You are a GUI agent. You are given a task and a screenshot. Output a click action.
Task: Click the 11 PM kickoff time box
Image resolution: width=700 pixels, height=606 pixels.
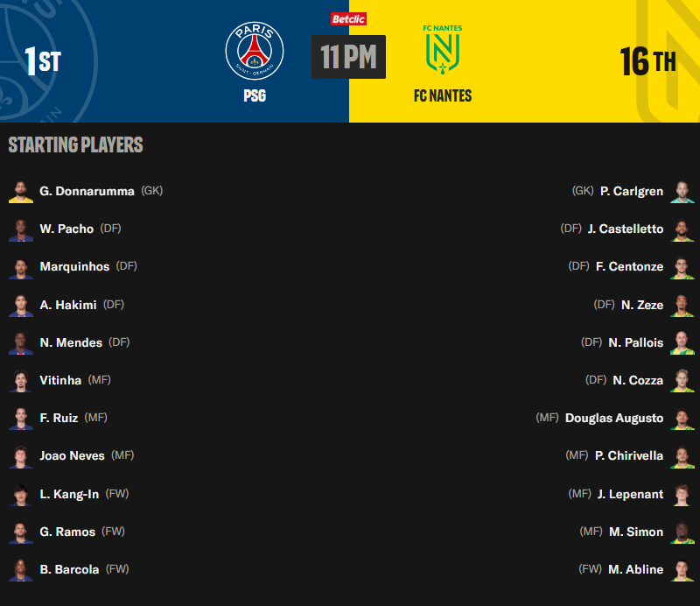coord(348,57)
